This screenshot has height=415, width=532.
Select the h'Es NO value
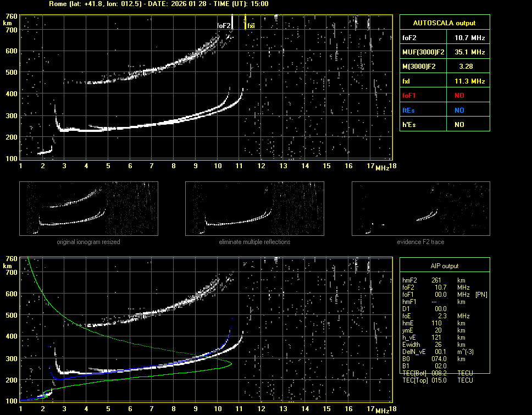[459, 125]
